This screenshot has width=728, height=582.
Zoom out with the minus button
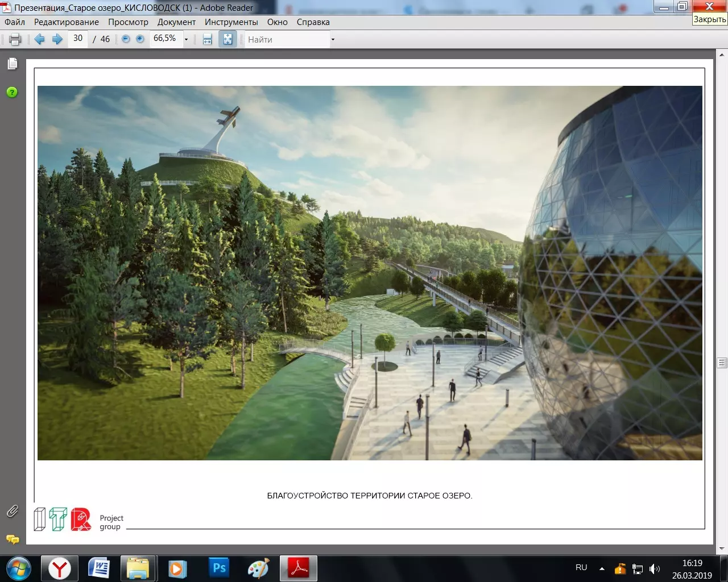pos(126,39)
